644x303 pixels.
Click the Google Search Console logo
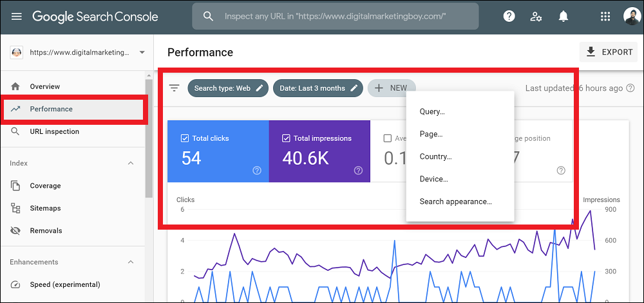(95, 16)
